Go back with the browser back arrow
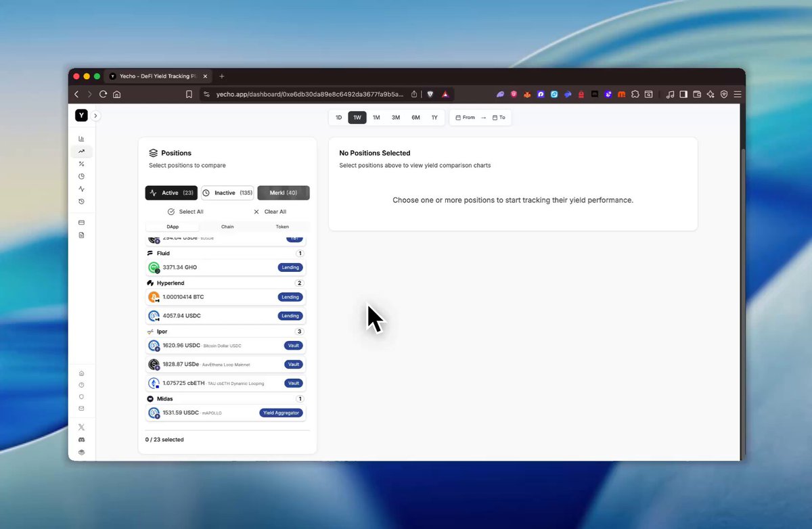This screenshot has width=812, height=529. point(76,95)
